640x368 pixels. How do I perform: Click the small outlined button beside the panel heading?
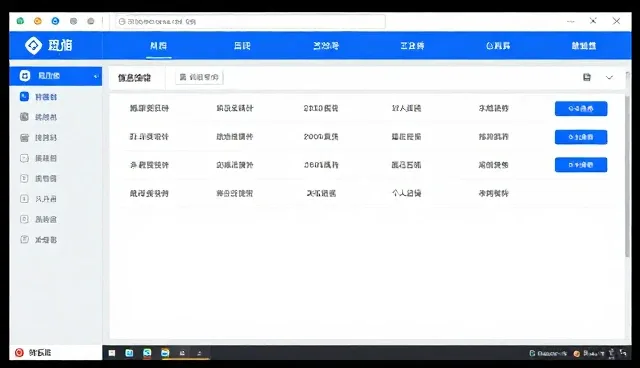(x=199, y=77)
